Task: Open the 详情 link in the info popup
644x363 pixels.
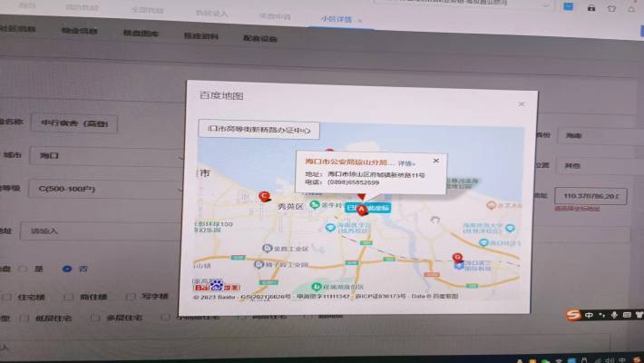Action: point(406,163)
